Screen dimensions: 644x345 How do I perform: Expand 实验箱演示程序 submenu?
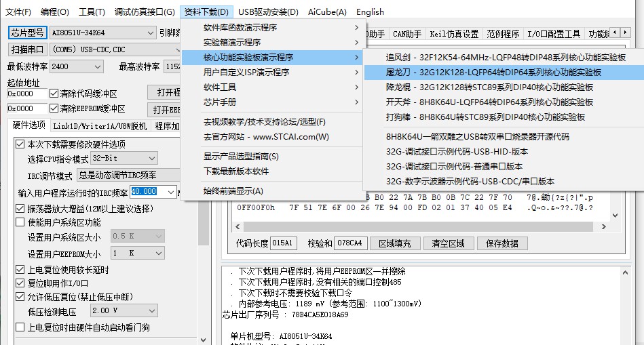coord(272,42)
